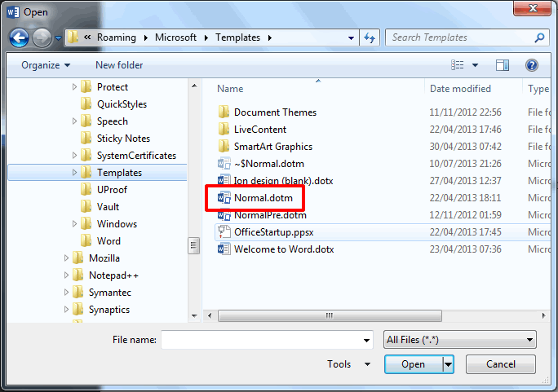The image size is (558, 392).
Task: Click the Document Themes folder icon
Action: [x=224, y=112]
